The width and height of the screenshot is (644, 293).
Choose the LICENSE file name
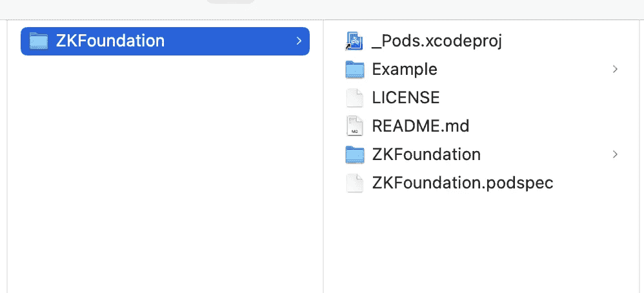406,98
